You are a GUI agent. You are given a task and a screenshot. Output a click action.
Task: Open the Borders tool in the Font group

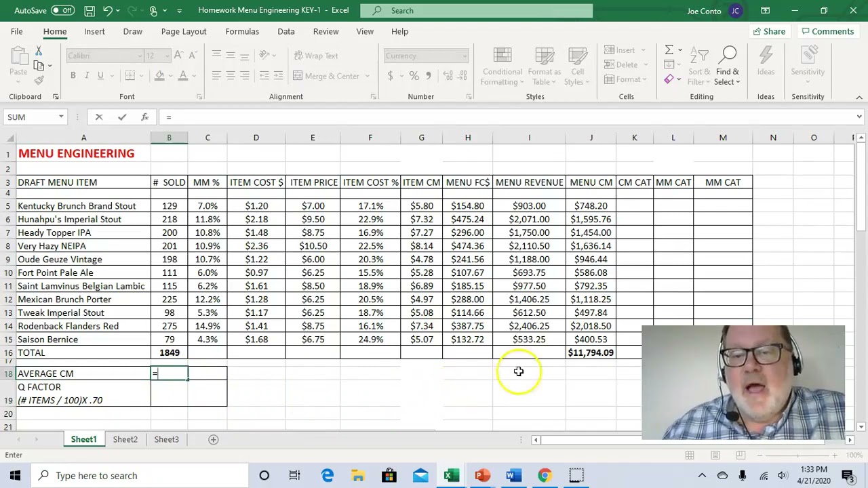(130, 76)
